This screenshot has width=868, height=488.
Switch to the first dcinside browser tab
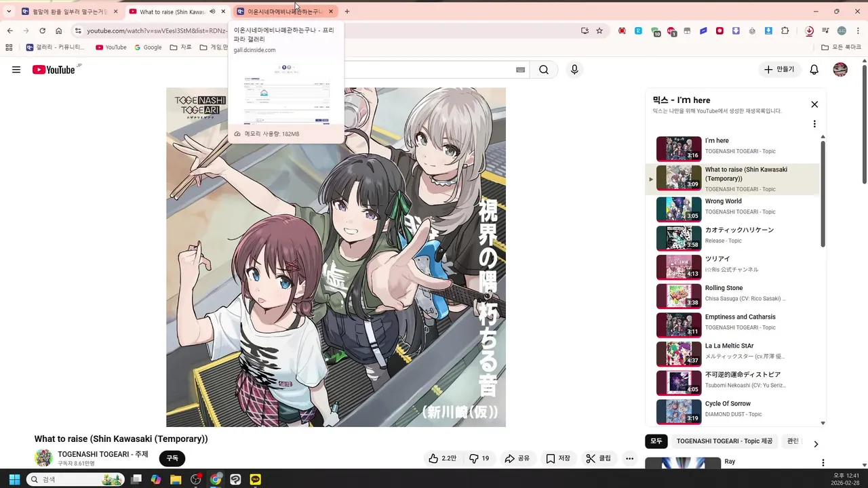tap(70, 12)
